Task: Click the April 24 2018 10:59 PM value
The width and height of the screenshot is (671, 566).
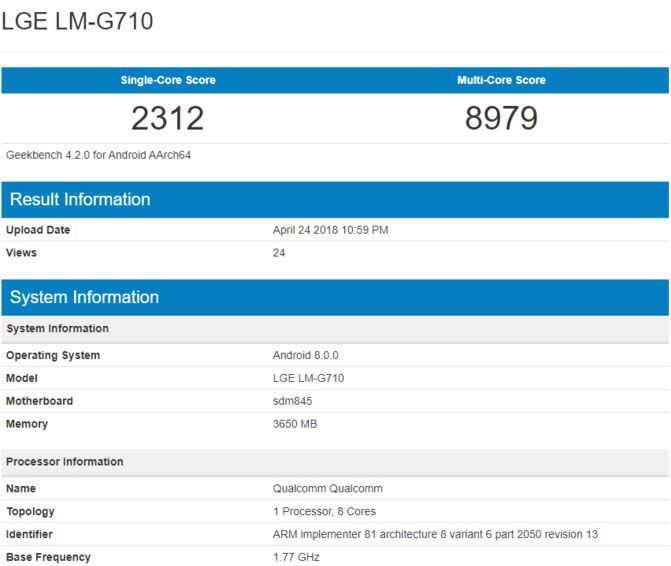Action: click(x=330, y=230)
